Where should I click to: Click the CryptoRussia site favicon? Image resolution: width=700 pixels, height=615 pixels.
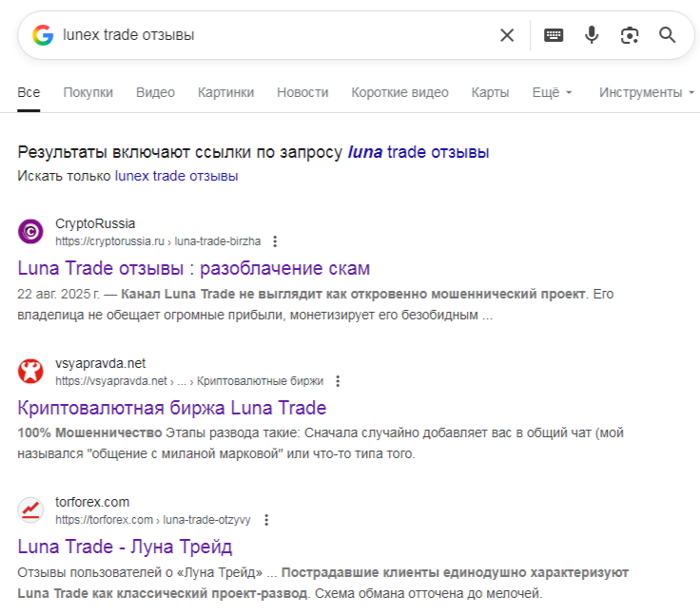[x=30, y=231]
